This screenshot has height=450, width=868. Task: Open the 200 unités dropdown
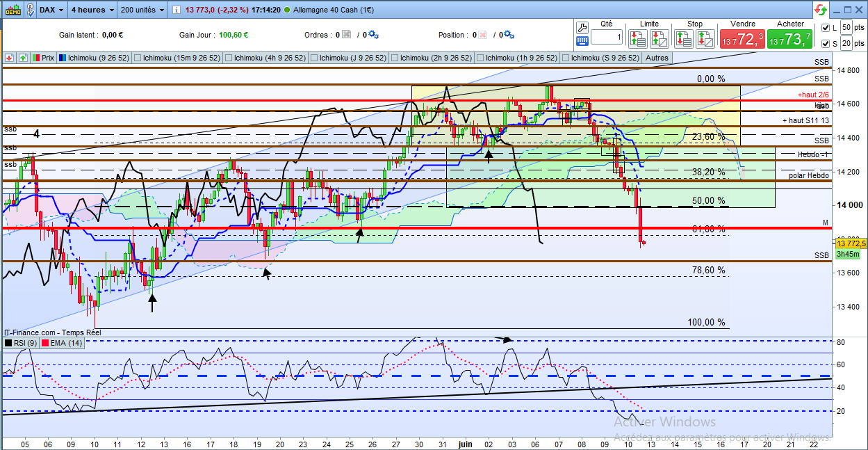[142, 10]
